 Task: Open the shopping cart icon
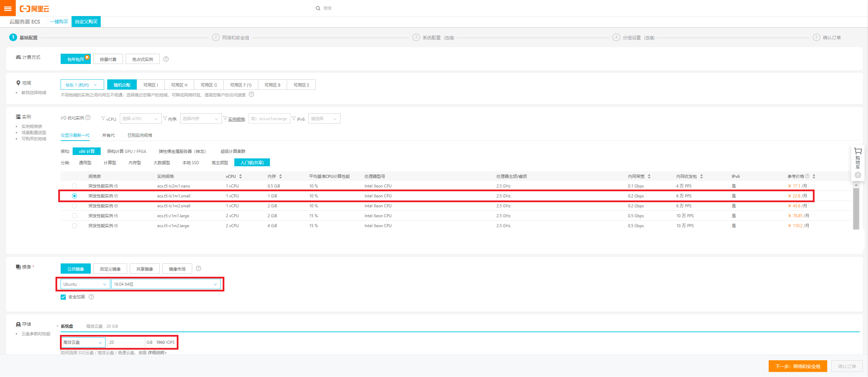pyautogui.click(x=858, y=152)
